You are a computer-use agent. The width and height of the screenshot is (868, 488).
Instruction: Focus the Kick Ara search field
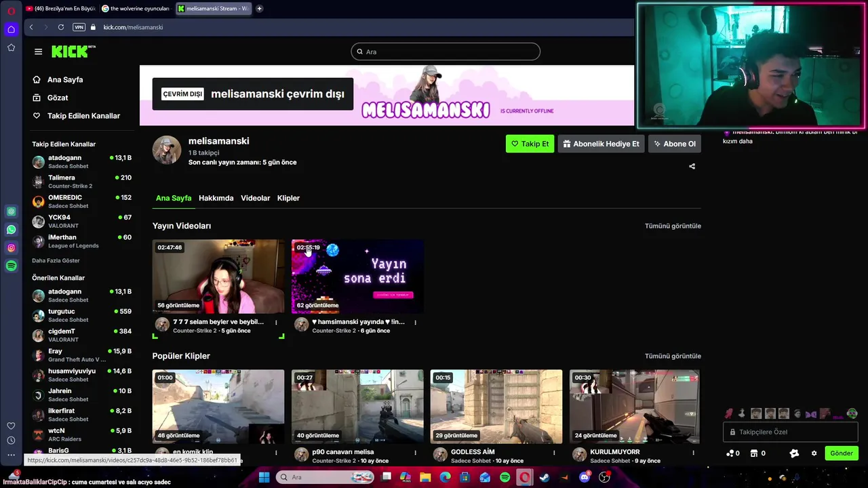pyautogui.click(x=446, y=52)
